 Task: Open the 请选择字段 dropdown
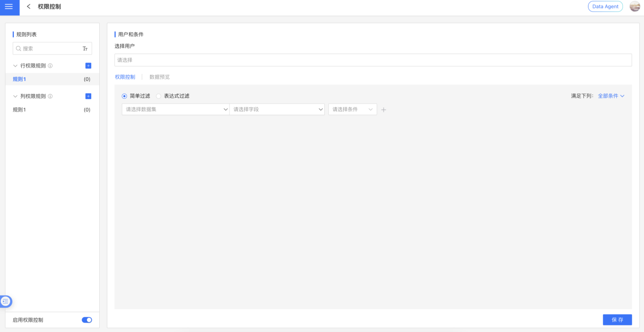(277, 109)
